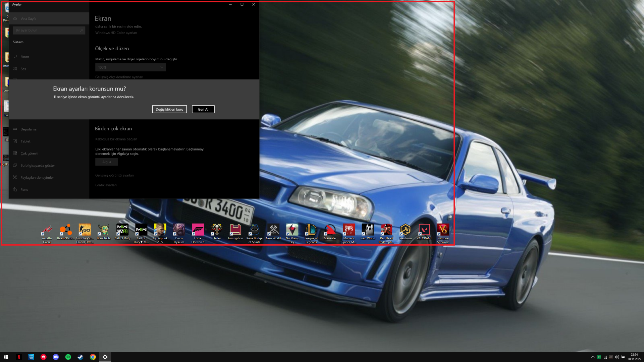Launch Netflix from the taskbar
The height and width of the screenshot is (362, 644).
click(19, 357)
